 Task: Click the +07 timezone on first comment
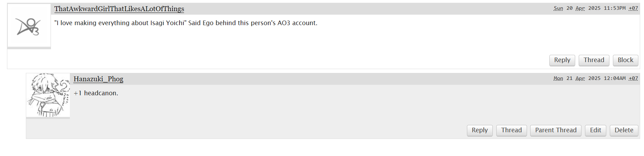pyautogui.click(x=633, y=8)
